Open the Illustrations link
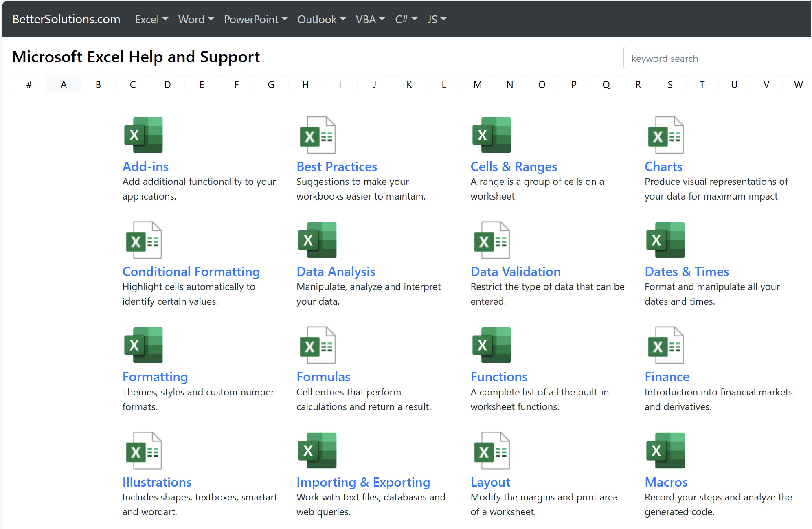Screen dimensions: 812x529 157,482
